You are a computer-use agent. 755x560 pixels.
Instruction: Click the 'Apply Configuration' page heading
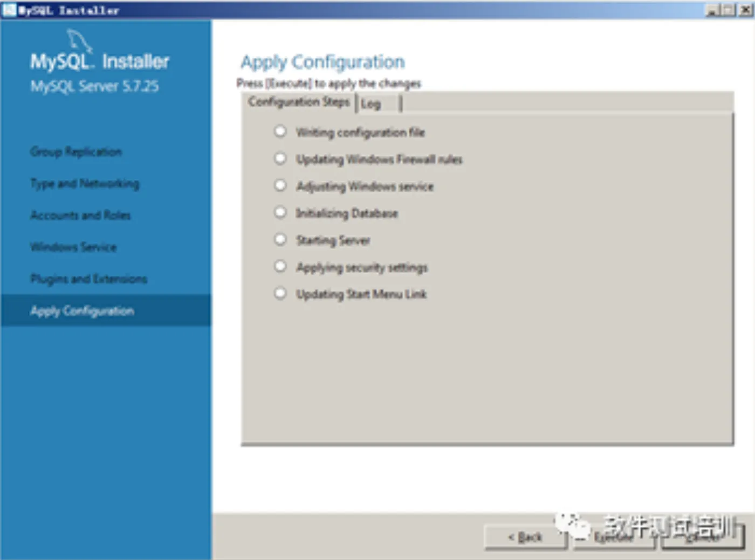tap(322, 62)
